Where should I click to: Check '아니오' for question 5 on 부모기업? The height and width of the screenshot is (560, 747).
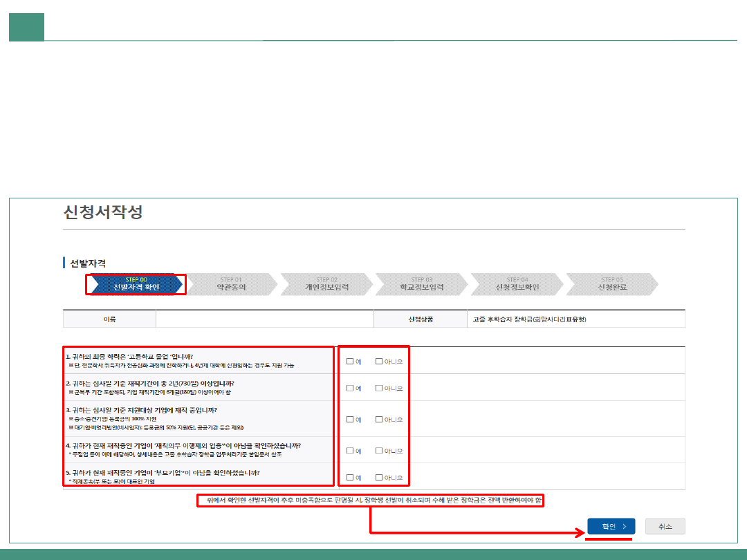pos(379,477)
